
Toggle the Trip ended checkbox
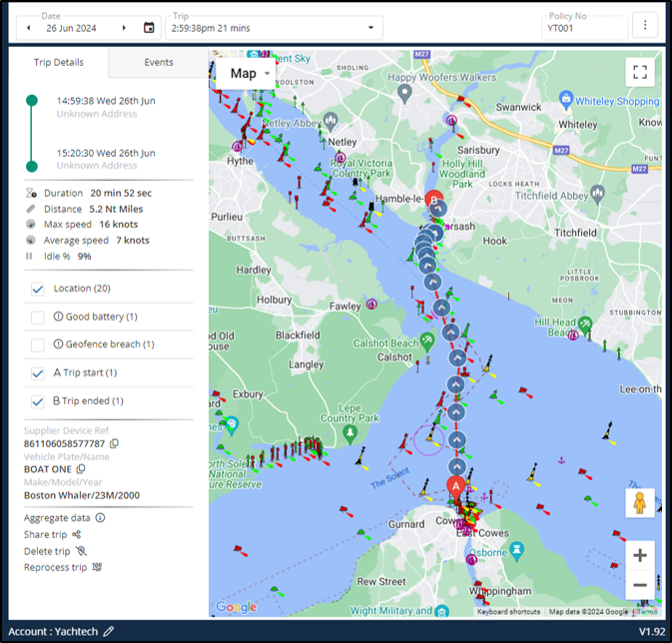point(38,401)
